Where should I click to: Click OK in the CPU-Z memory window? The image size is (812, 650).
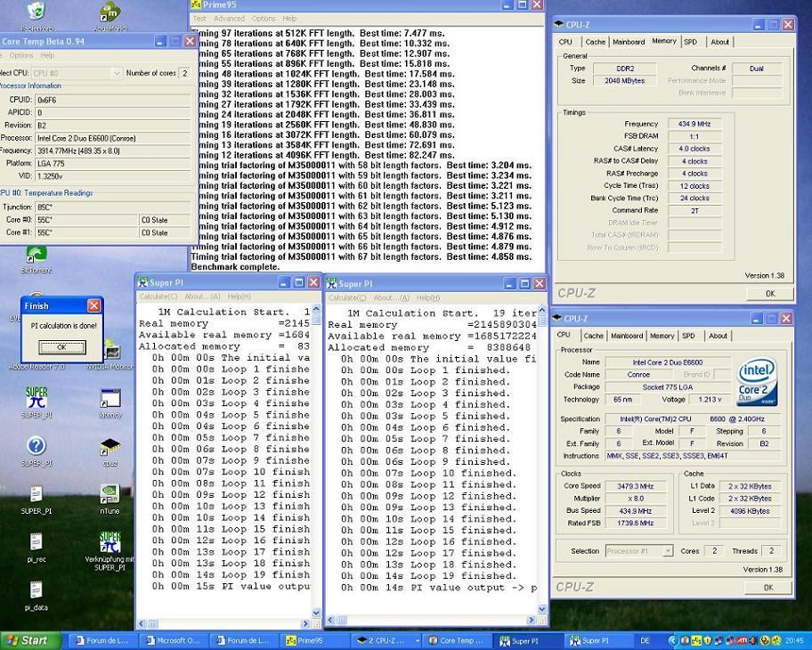(770, 294)
